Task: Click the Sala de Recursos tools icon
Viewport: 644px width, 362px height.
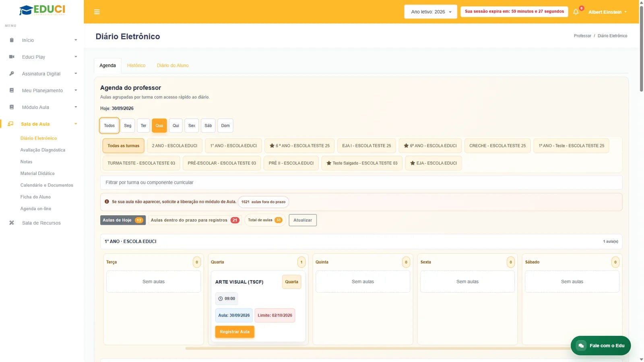Action: pos(12,223)
